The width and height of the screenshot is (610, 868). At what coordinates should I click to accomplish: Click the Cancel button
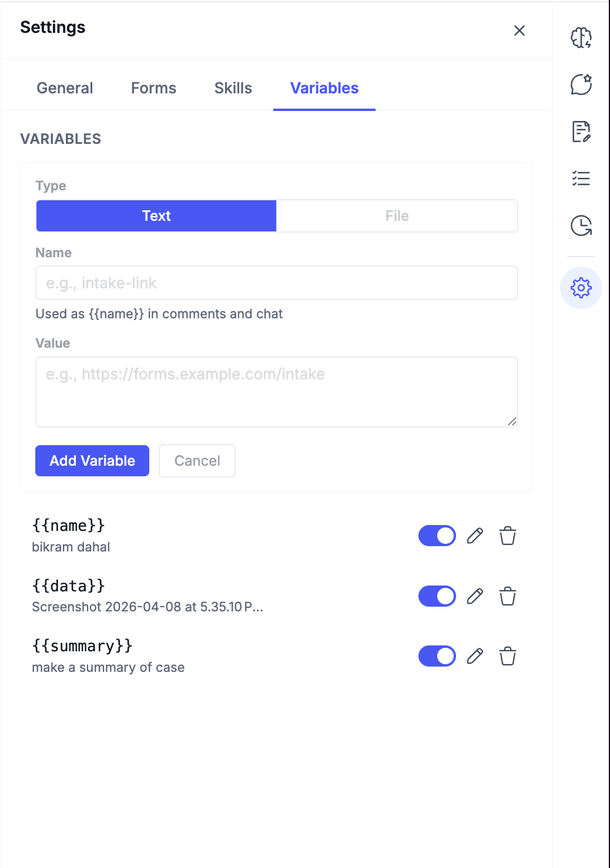coord(197,461)
